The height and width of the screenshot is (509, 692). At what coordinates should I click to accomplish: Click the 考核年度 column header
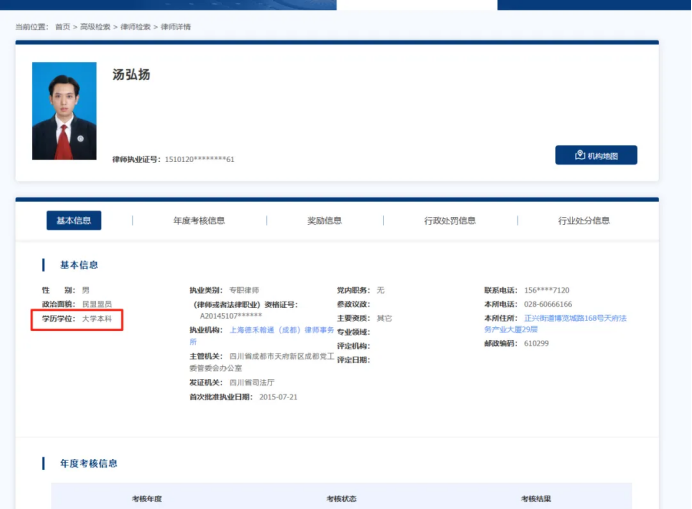147,498
